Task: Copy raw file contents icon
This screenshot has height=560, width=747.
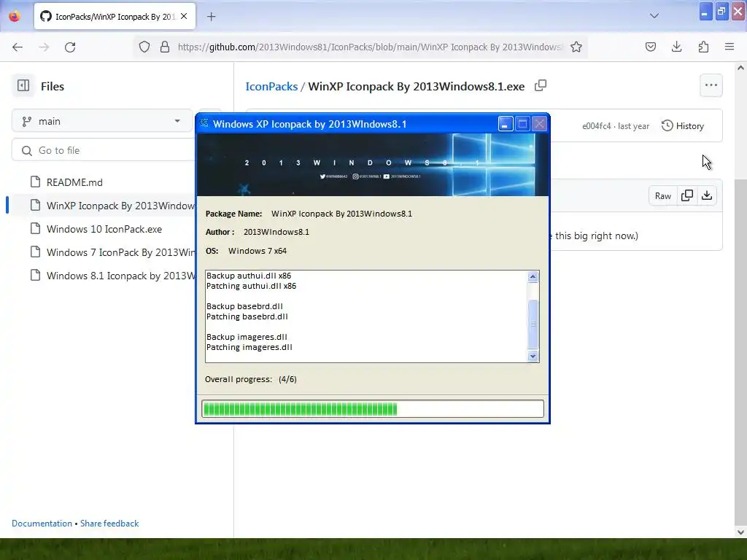Action: coord(687,195)
